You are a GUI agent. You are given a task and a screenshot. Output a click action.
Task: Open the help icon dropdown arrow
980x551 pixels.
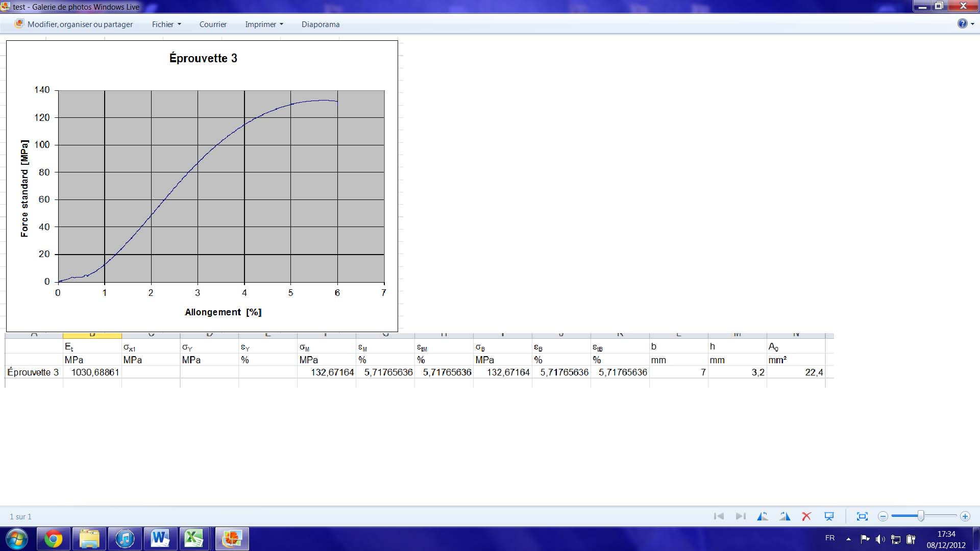click(972, 24)
